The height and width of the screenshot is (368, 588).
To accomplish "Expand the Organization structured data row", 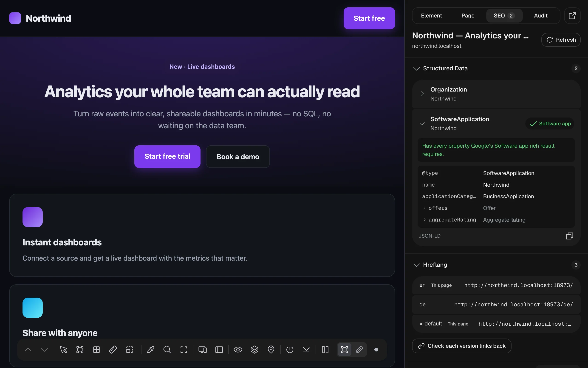I will tap(496, 94).
